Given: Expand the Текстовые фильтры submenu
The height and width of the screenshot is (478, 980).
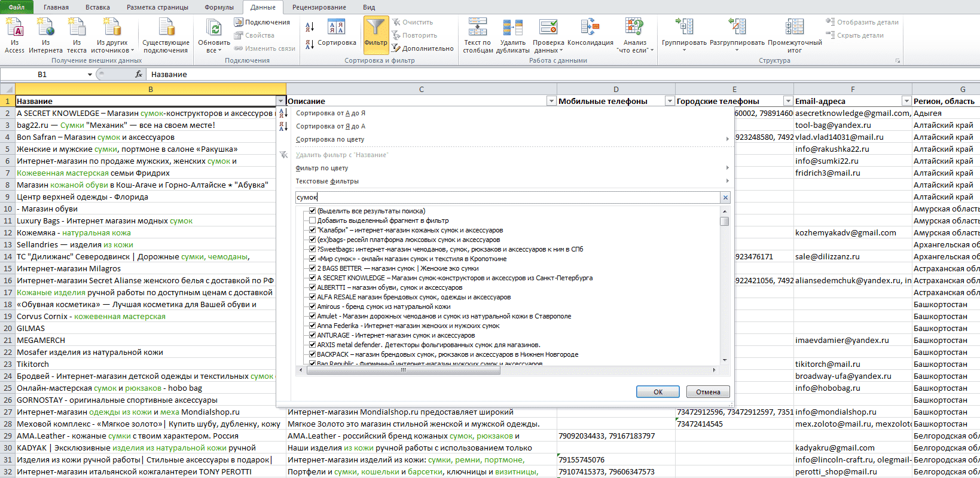Looking at the screenshot, I should tap(727, 181).
